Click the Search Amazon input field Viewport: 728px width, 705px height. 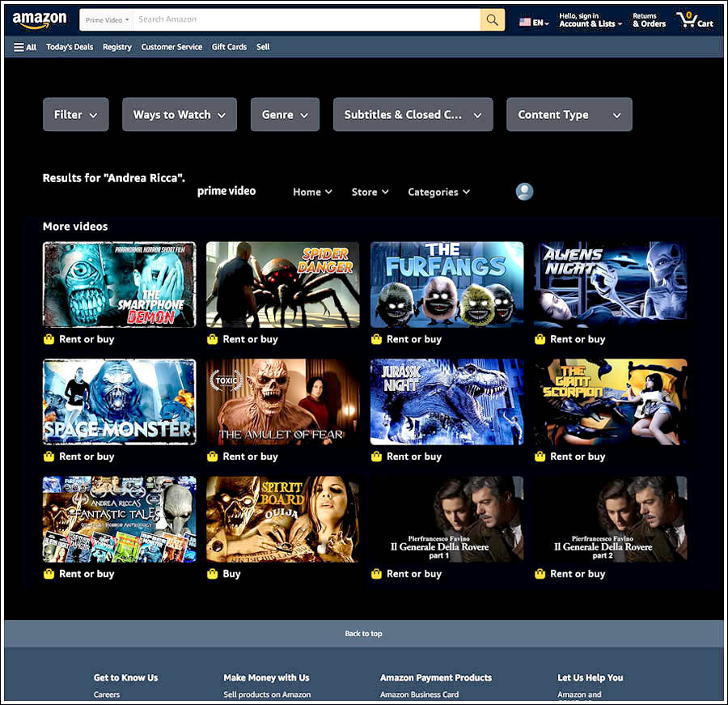point(307,19)
